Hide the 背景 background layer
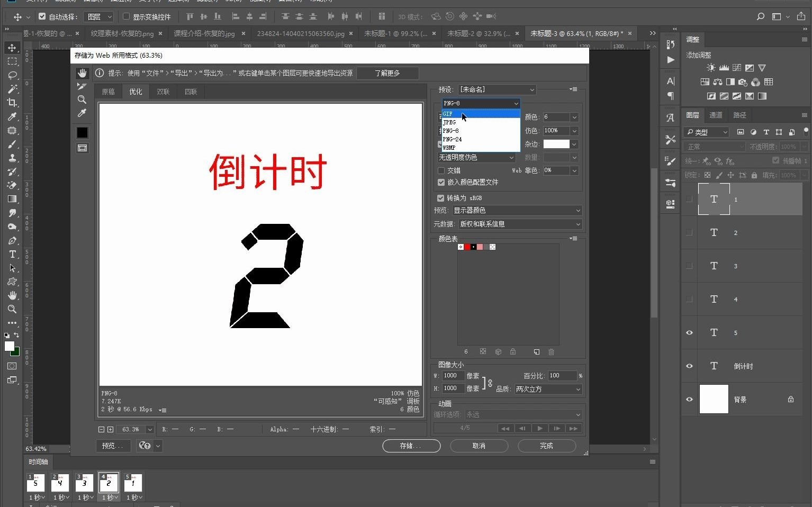This screenshot has height=507, width=812. point(689,400)
